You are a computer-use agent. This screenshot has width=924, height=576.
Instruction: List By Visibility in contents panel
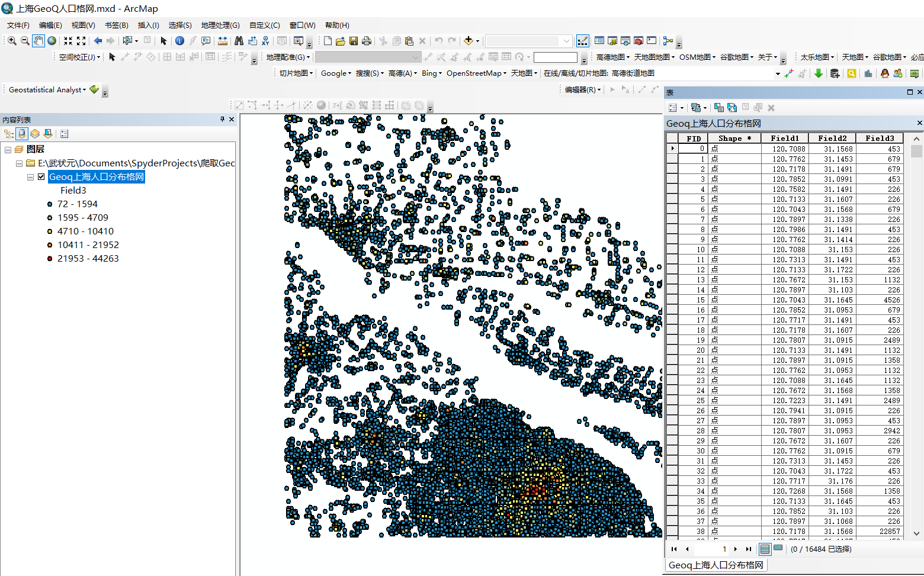pyautogui.click(x=35, y=134)
